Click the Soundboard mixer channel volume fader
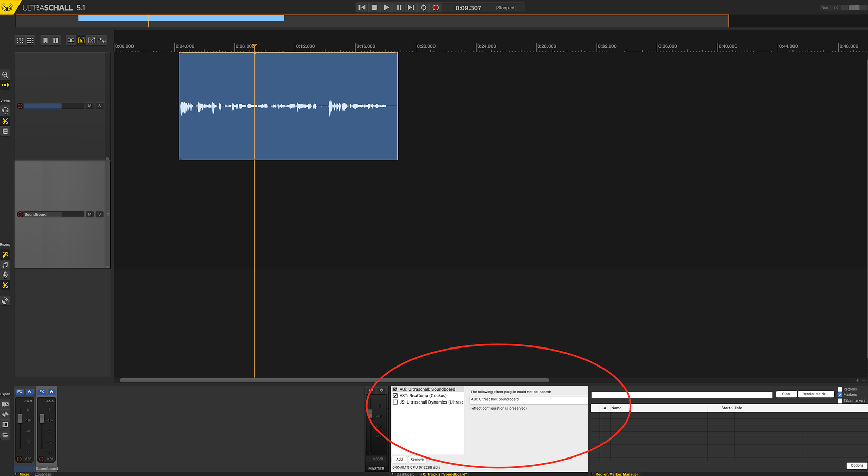This screenshot has width=868, height=476. tap(42, 419)
